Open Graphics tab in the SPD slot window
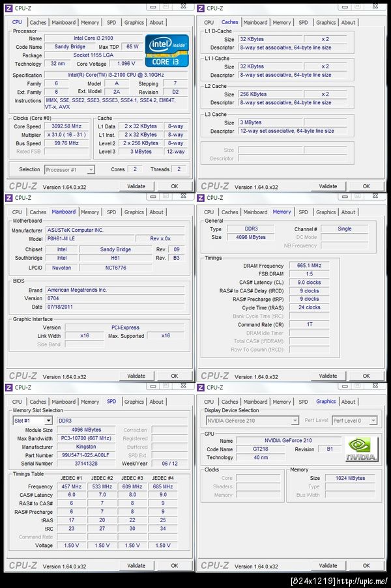 (134, 402)
